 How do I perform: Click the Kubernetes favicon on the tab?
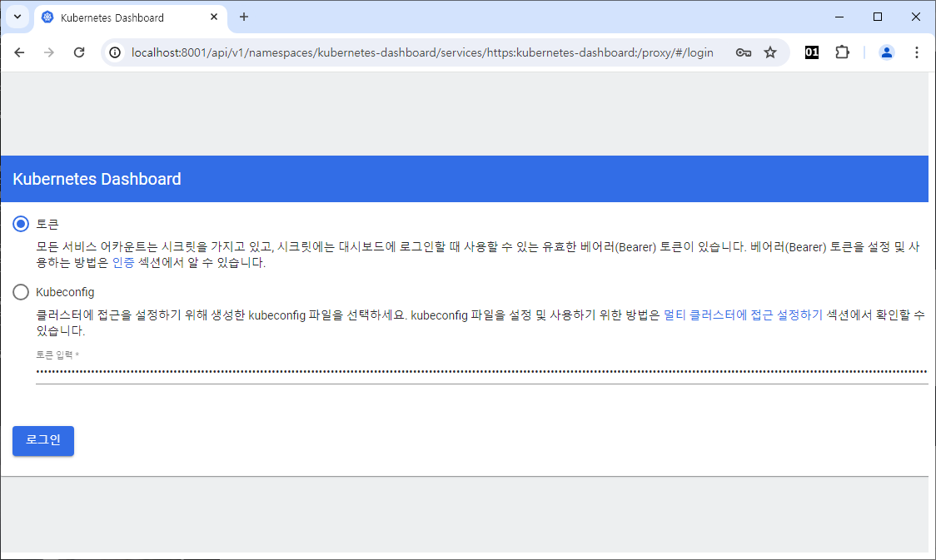click(x=47, y=17)
